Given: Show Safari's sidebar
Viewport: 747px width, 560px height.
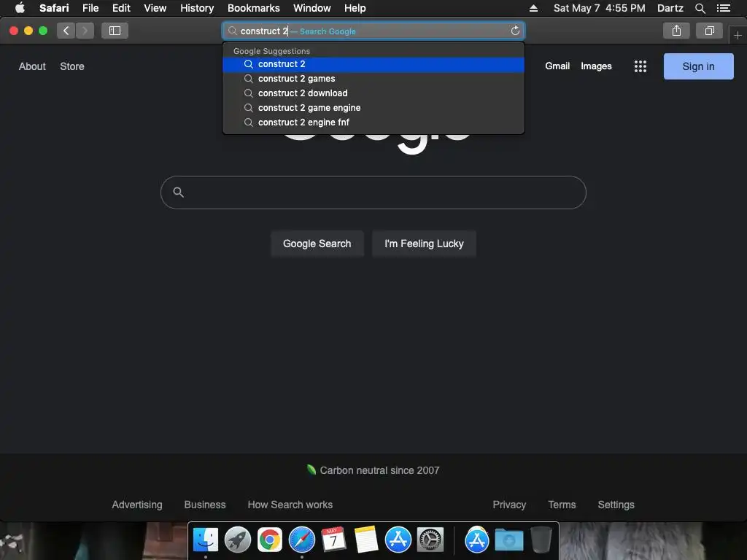Looking at the screenshot, I should [x=115, y=31].
